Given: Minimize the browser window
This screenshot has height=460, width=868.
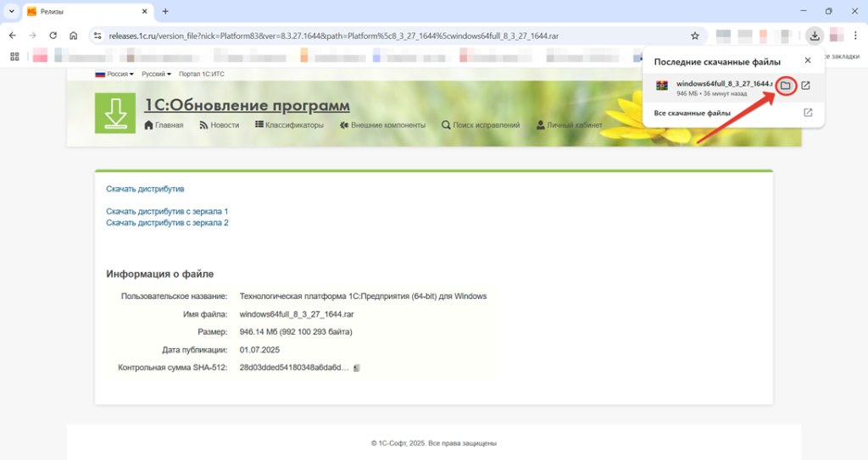Looking at the screenshot, I should [x=804, y=11].
